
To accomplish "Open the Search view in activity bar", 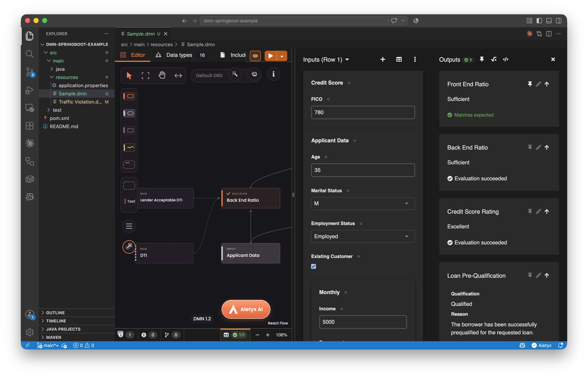I will [30, 54].
